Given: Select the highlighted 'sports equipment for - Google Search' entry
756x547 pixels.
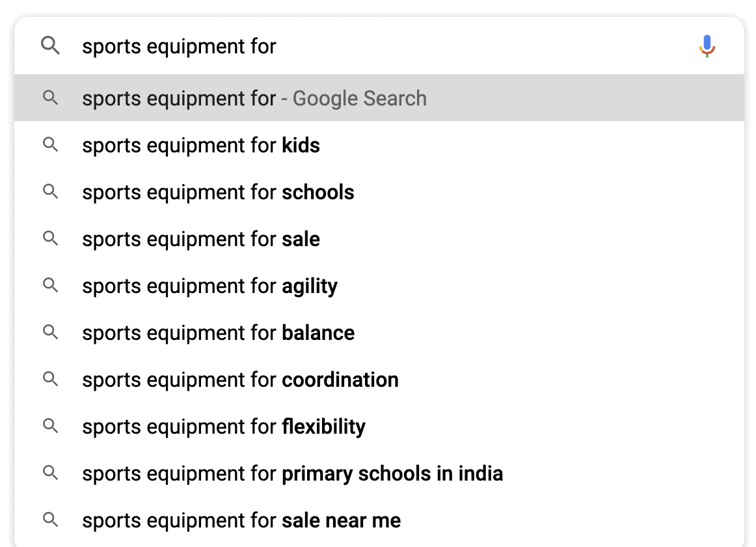Looking at the screenshot, I should (x=254, y=98).
